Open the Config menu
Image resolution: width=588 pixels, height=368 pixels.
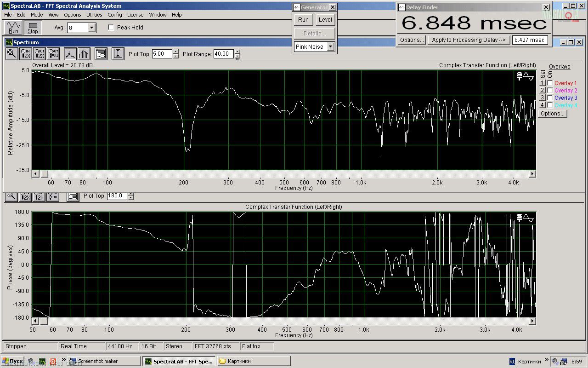click(x=115, y=15)
